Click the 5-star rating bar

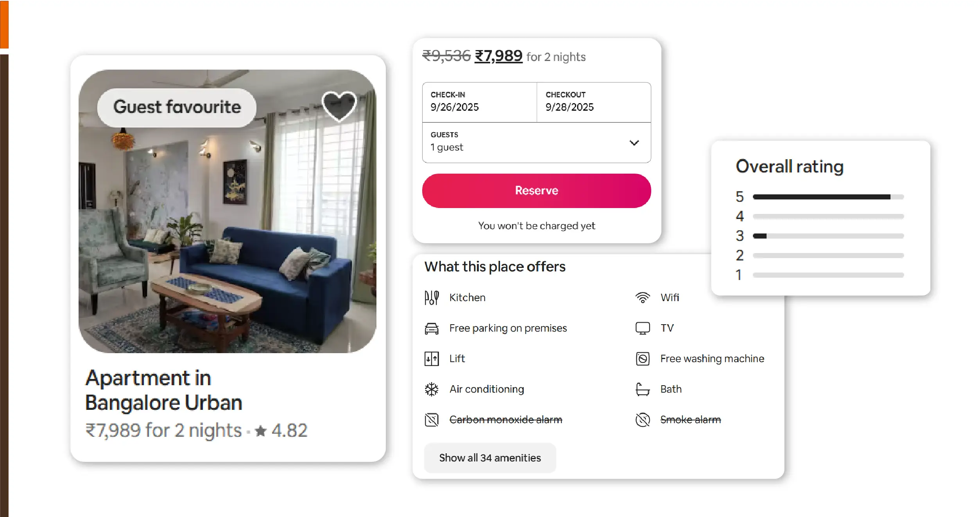pyautogui.click(x=828, y=197)
